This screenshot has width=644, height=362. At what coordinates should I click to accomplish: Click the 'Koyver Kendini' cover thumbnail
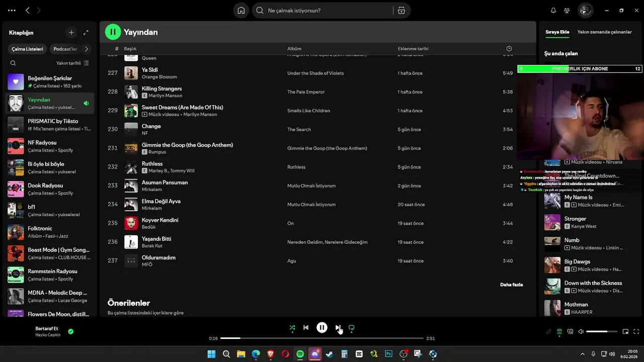pos(131,223)
